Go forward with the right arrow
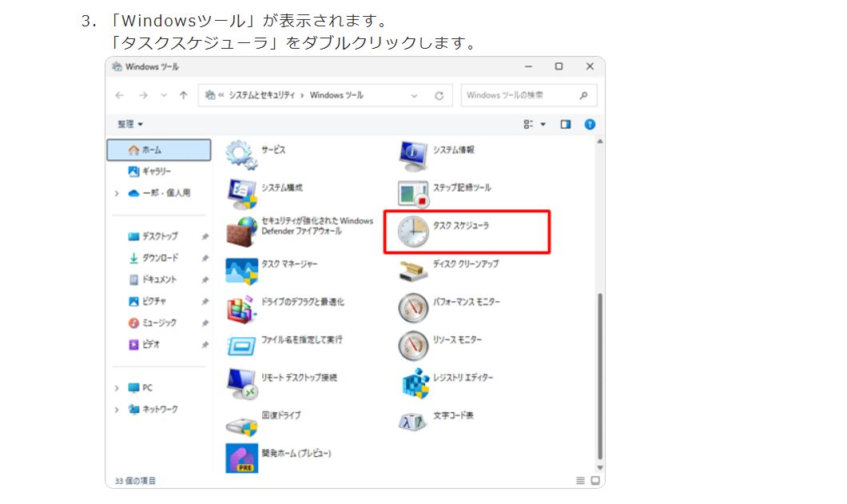Image resolution: width=847 pixels, height=504 pixels. [x=143, y=96]
